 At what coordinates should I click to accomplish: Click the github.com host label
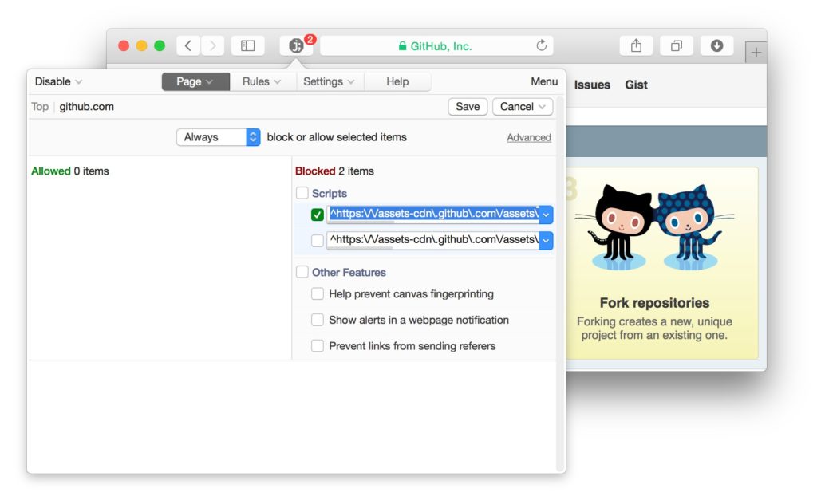point(86,107)
